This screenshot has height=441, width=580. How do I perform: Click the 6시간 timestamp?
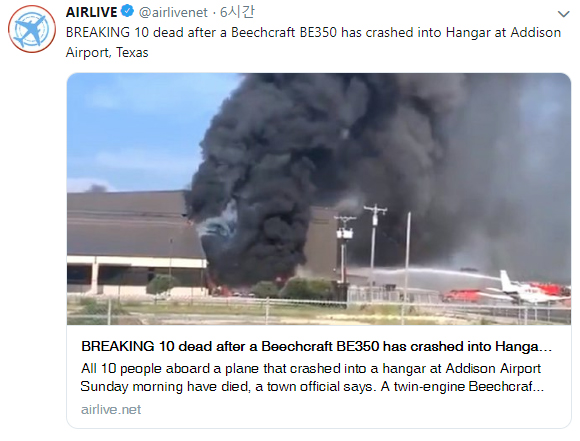point(237,12)
